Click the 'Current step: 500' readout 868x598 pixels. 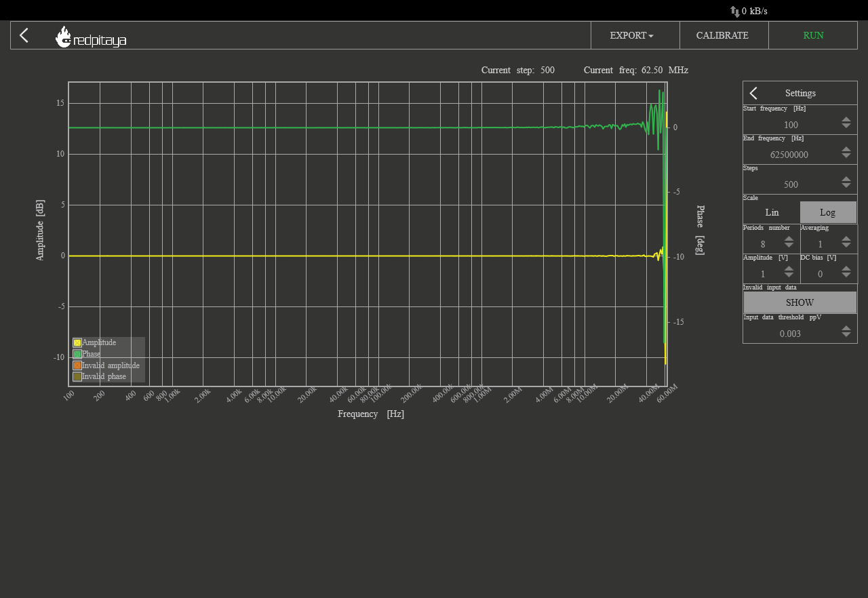[x=518, y=70]
